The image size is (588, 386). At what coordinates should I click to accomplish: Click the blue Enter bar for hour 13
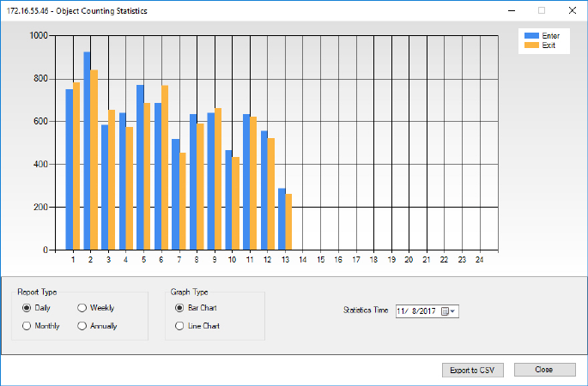click(282, 219)
